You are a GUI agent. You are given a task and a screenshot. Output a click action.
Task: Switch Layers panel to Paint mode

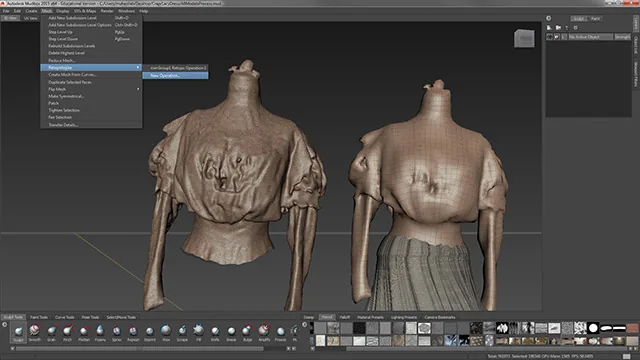pyautogui.click(x=596, y=18)
